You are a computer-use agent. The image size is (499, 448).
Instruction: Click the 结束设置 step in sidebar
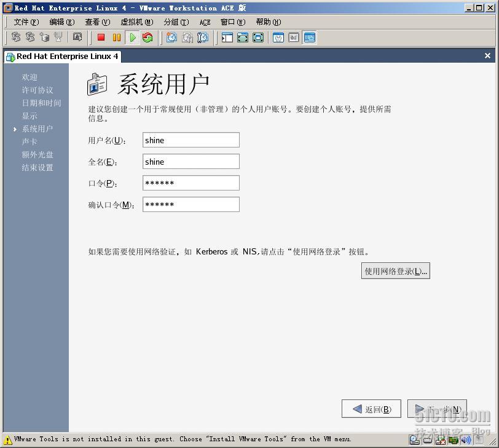37,168
